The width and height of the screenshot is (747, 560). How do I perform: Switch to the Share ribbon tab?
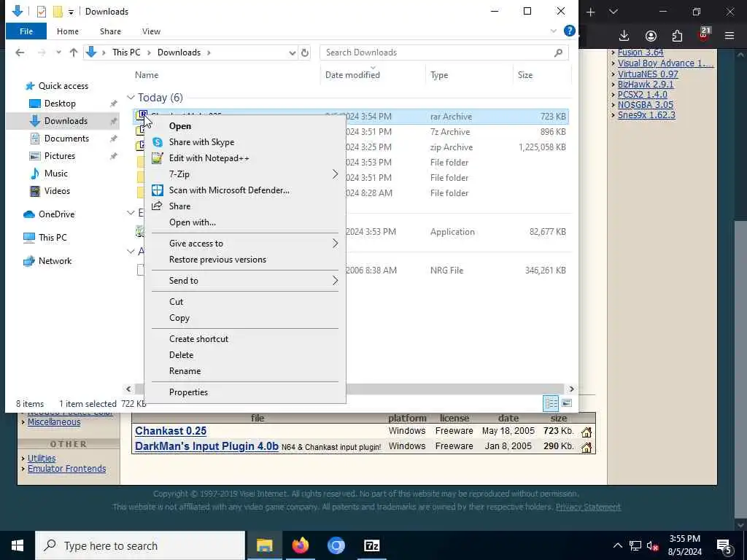[111, 31]
